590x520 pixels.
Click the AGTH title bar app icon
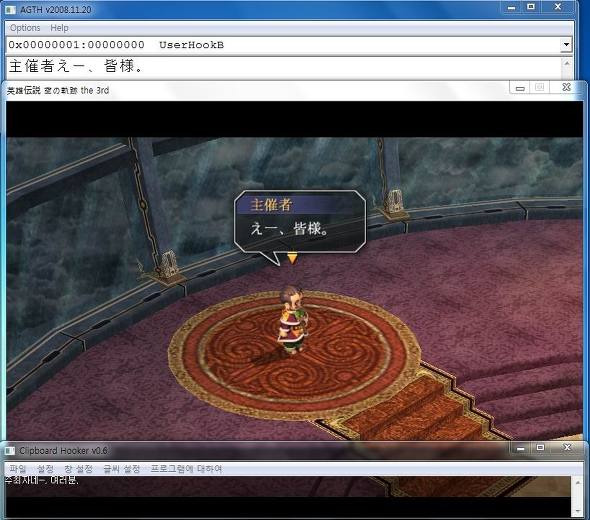[11, 10]
